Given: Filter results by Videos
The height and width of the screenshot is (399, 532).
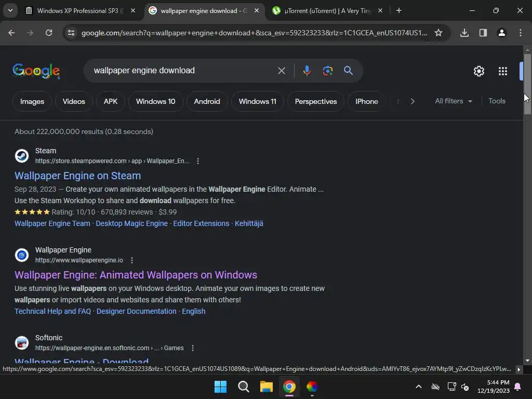Looking at the screenshot, I should point(74,101).
